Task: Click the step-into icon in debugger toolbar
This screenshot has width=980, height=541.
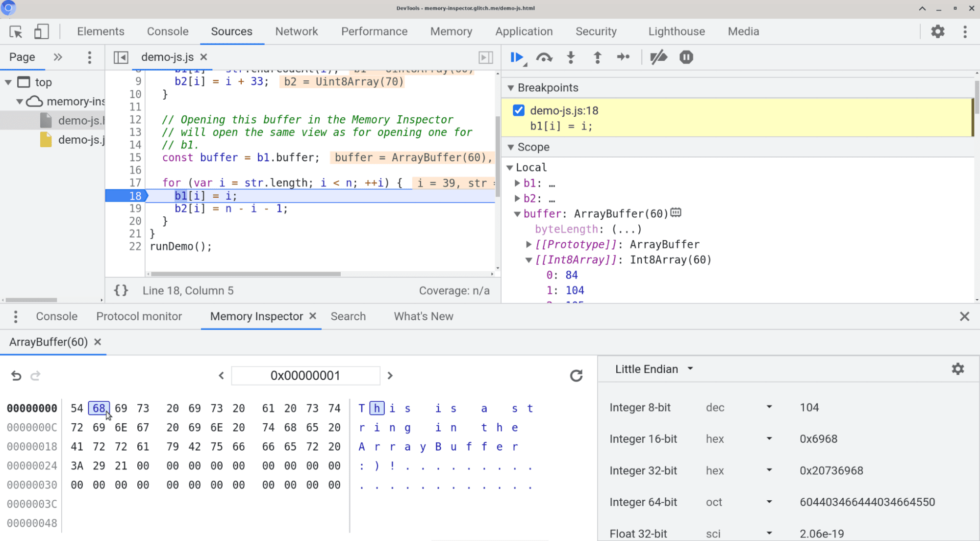Action: (x=571, y=57)
